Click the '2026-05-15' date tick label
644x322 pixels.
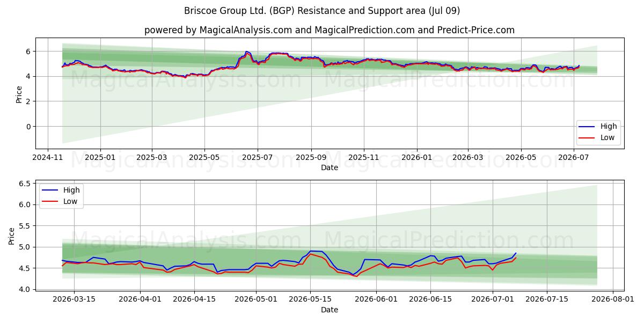pos(310,299)
